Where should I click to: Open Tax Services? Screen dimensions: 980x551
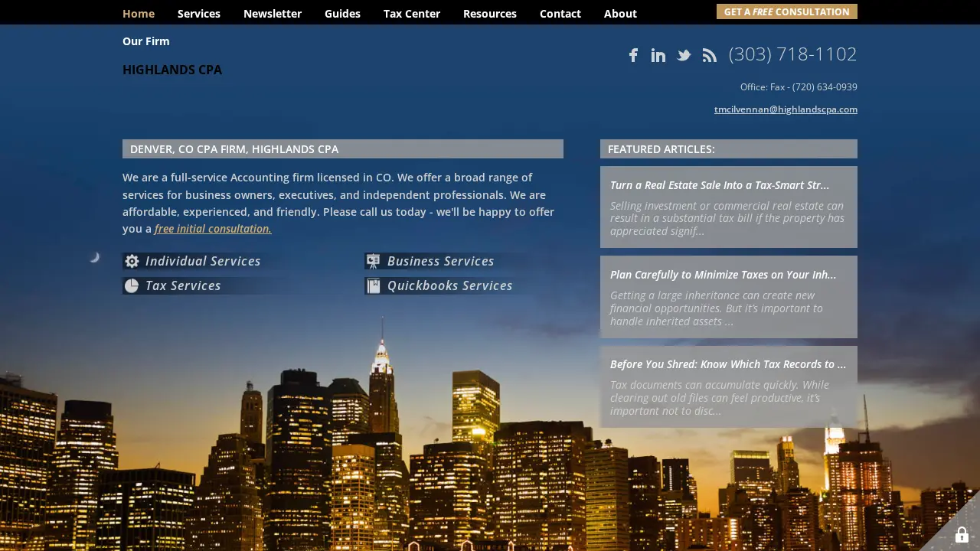click(x=183, y=286)
